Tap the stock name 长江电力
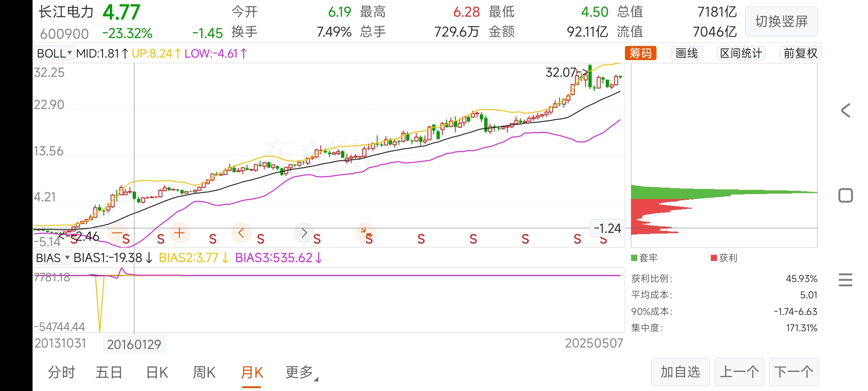Viewport: 868px width, 391px height. pyautogui.click(x=66, y=12)
